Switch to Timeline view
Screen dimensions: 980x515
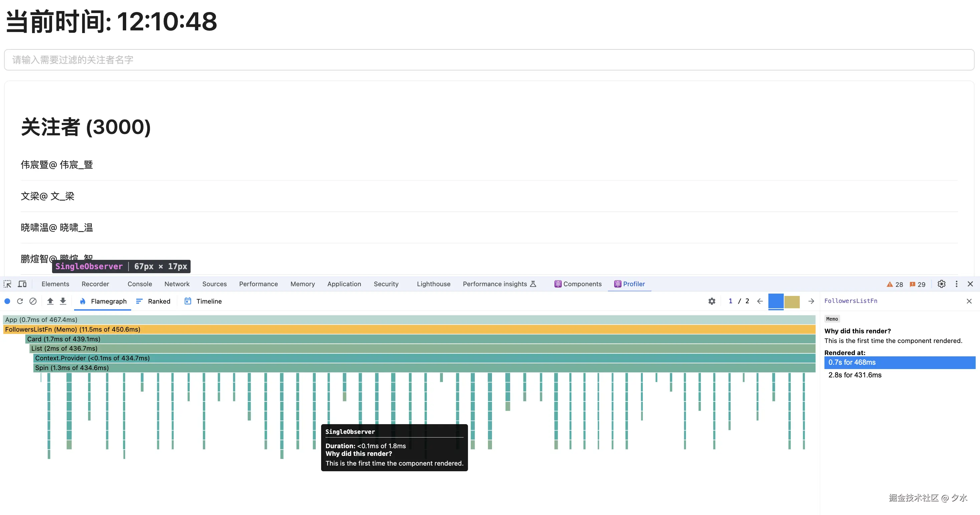(x=203, y=301)
